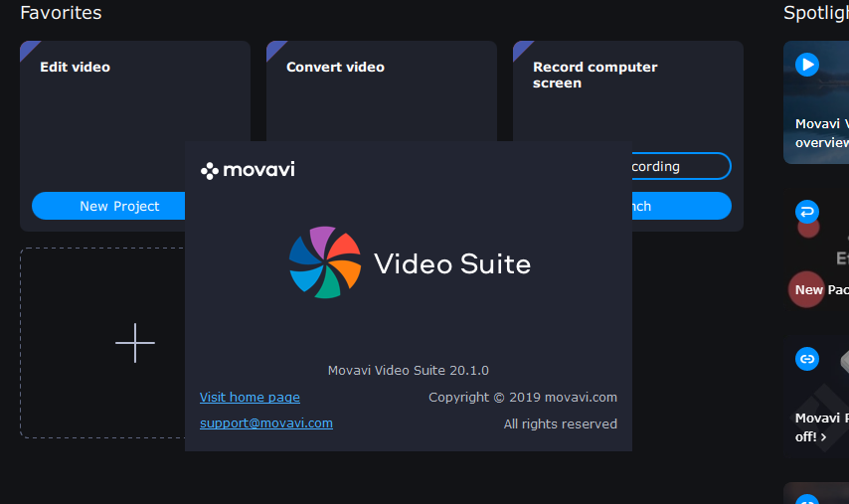Select the Edit video card title
This screenshot has height=504, width=849.
click(x=76, y=68)
